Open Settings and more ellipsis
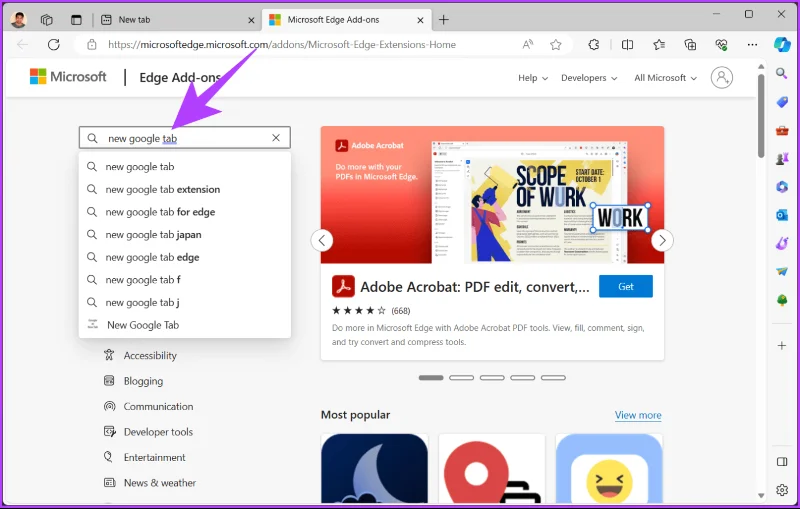This screenshot has height=509, width=800. pyautogui.click(x=752, y=45)
